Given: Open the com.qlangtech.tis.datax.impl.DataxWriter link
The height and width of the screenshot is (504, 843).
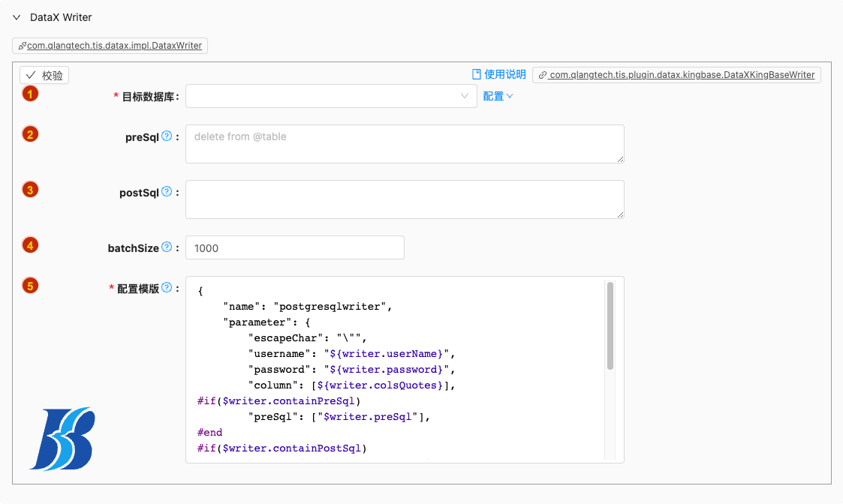Looking at the screenshot, I should 110,46.
